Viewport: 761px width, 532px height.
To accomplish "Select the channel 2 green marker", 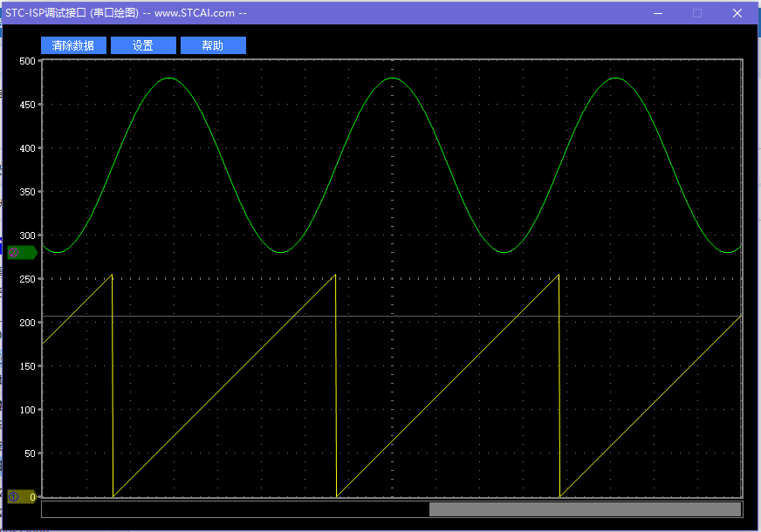I will click(x=22, y=253).
